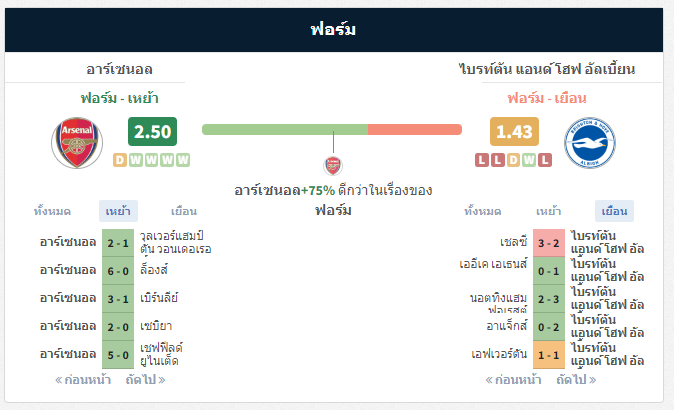Screen dimensions: 674x410
Task: Click Arsenal's yellow D form badge
Action: tap(120, 160)
